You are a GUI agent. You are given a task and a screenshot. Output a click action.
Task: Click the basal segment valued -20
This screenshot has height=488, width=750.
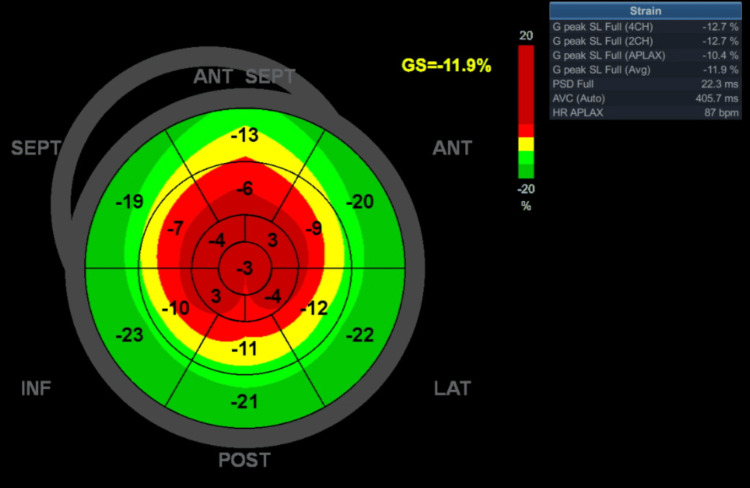pyautogui.click(x=360, y=202)
